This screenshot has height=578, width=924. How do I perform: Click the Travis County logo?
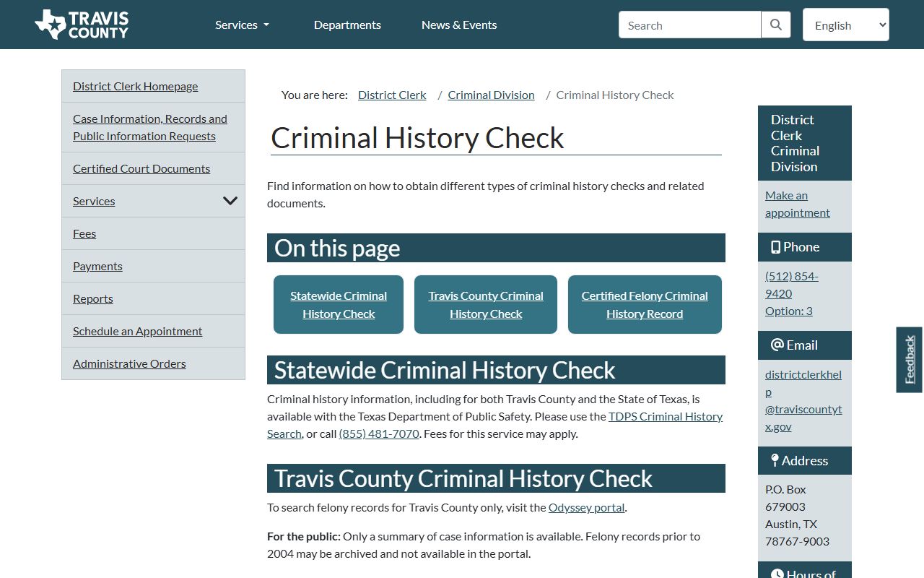82,25
